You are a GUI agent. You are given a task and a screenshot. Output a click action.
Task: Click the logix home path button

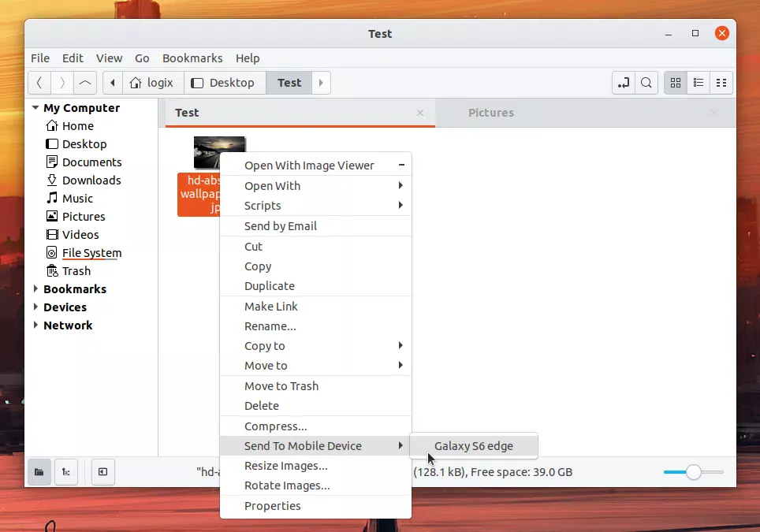[153, 83]
